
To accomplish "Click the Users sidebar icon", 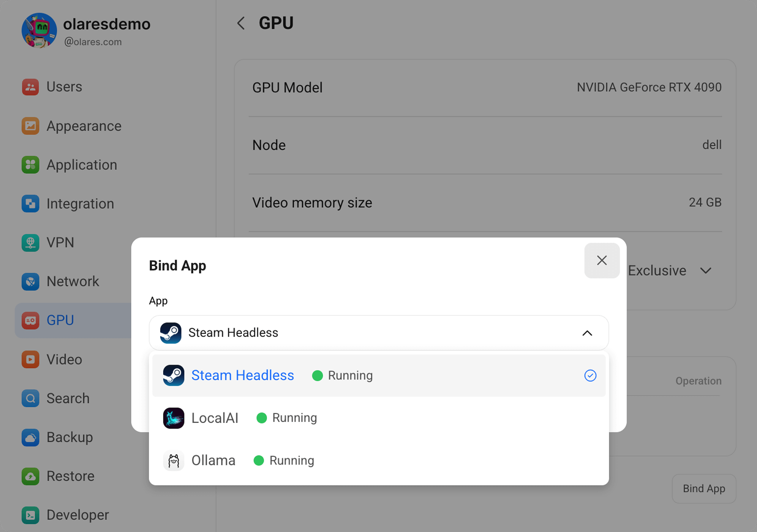I will coord(30,87).
